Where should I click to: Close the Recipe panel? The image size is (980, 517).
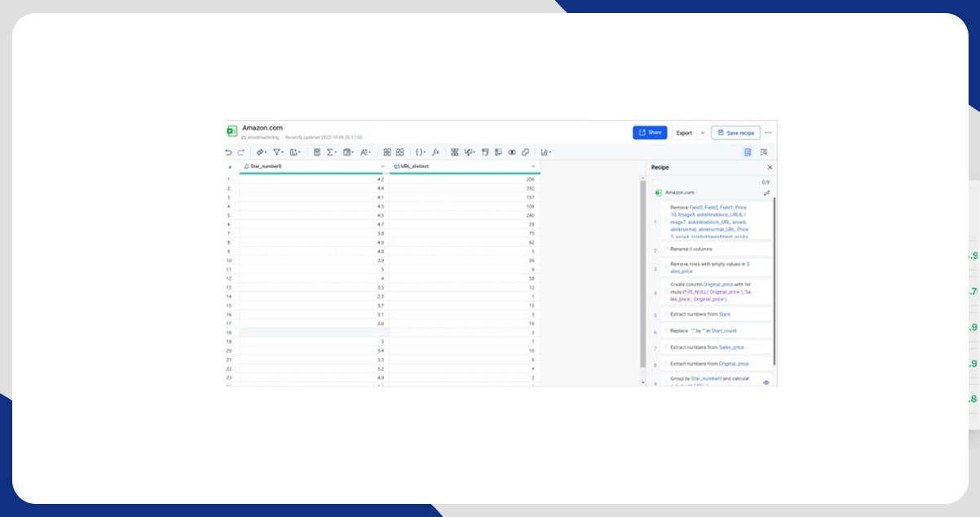coord(770,167)
